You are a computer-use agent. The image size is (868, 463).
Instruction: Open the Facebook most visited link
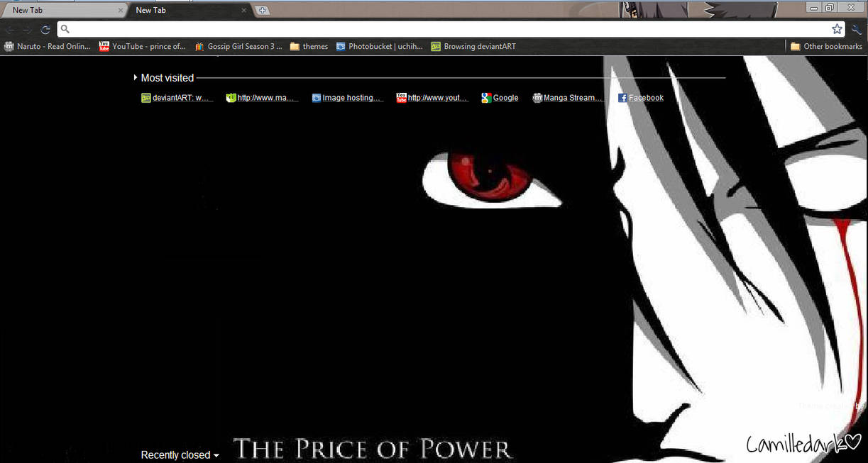[x=641, y=98]
